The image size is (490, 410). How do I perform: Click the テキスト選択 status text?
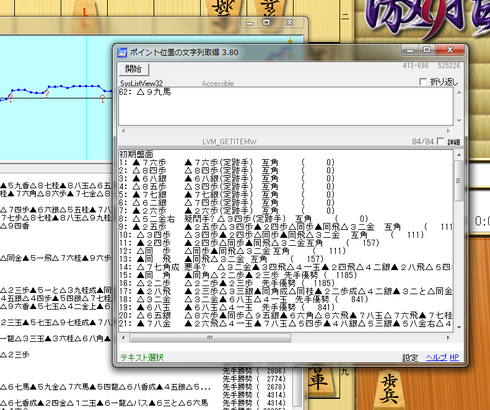(142, 358)
